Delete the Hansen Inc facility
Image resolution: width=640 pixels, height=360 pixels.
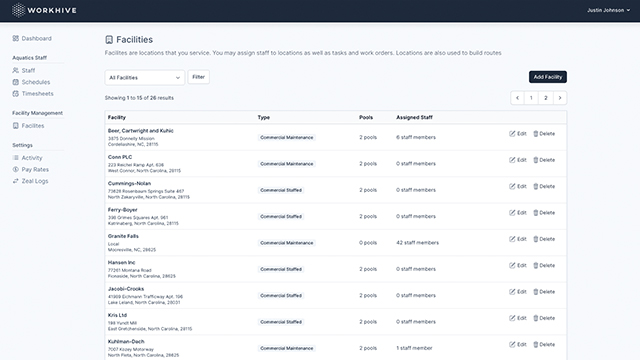pyautogui.click(x=544, y=265)
